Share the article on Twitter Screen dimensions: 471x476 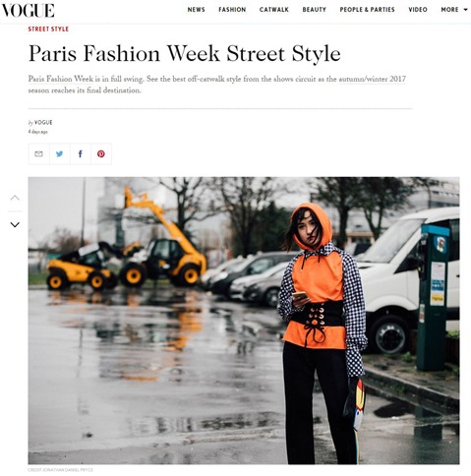(x=59, y=153)
